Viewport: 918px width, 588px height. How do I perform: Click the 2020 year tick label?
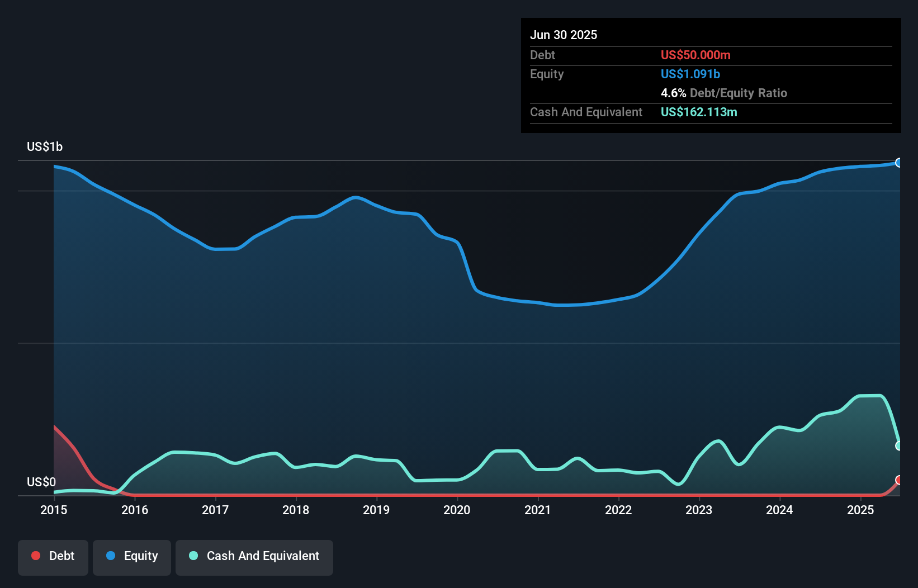[457, 510]
